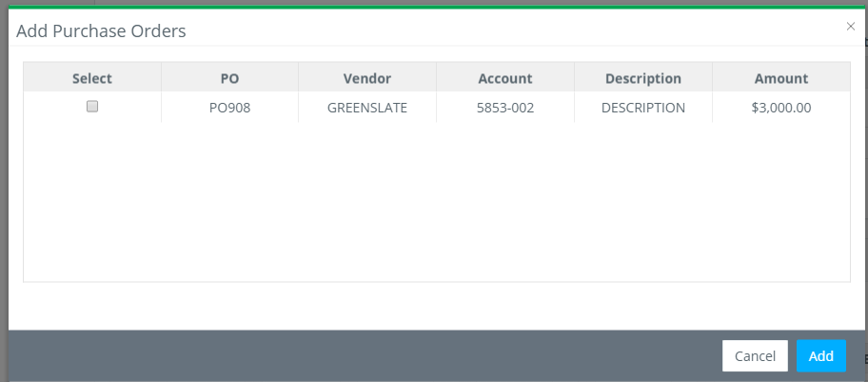Select the PO908 cell
Image resolution: width=868 pixels, height=382 pixels.
229,108
